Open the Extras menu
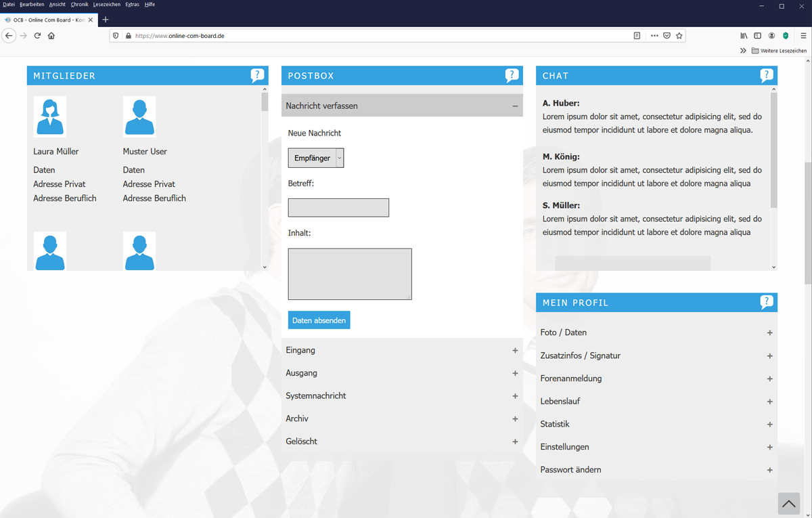812x518 pixels. (x=132, y=5)
